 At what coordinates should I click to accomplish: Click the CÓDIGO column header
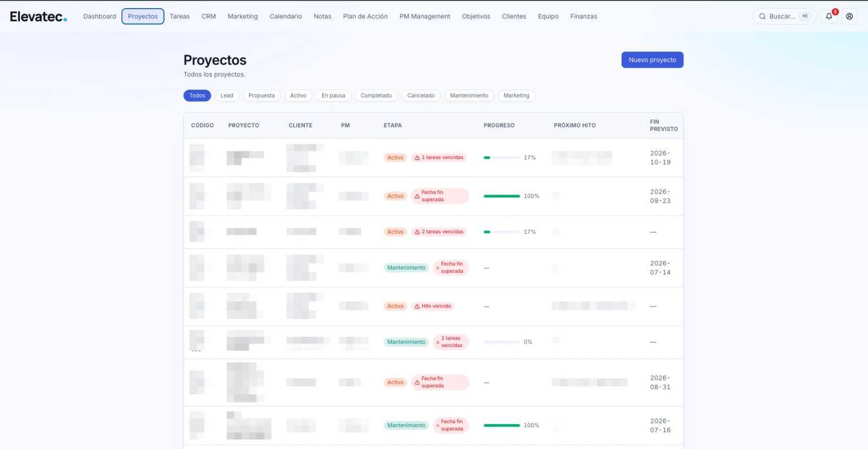coord(202,125)
